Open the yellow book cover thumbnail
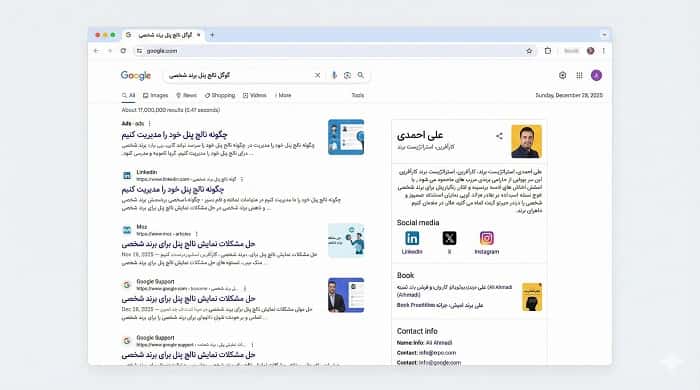700x390 pixels. [x=532, y=297]
